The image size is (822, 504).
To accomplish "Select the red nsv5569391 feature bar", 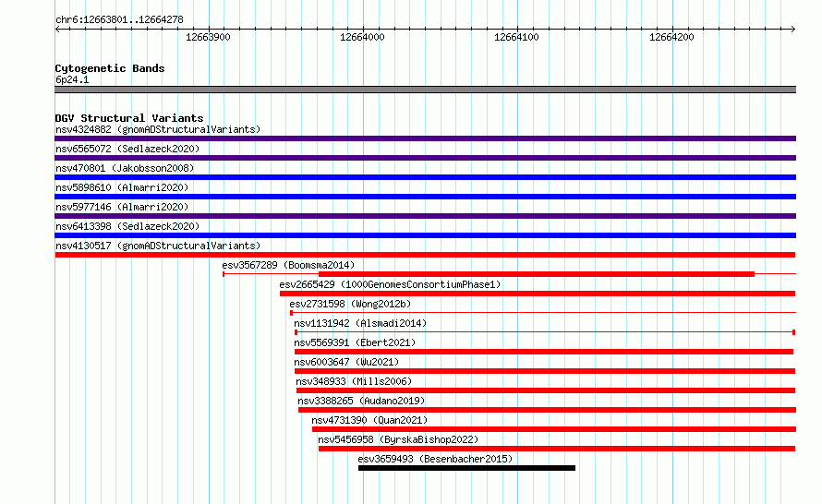I will pos(544,352).
